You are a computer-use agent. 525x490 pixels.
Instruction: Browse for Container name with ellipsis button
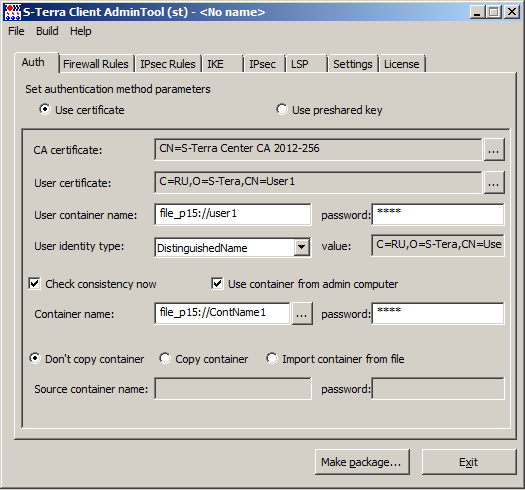click(302, 314)
